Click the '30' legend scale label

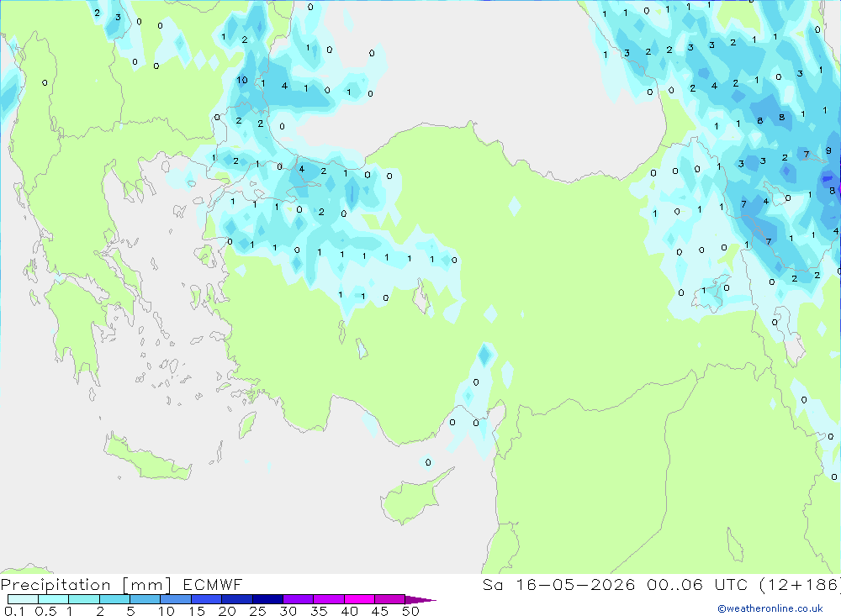(288, 611)
